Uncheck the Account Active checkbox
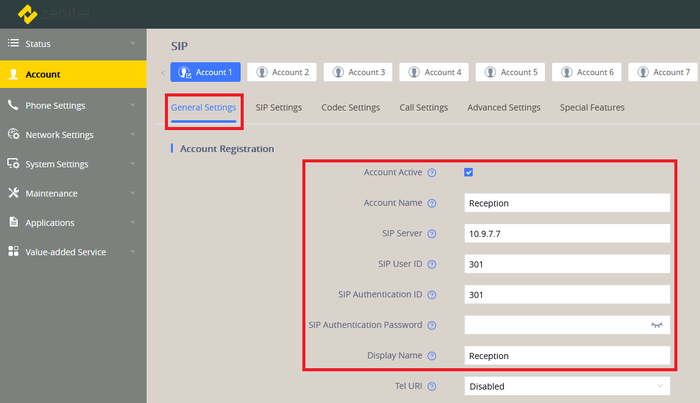The image size is (700, 403). coord(468,172)
